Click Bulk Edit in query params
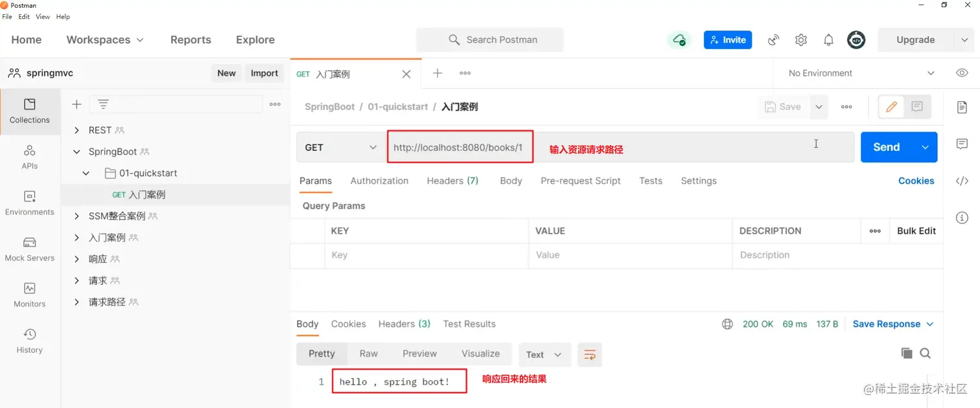This screenshot has width=980, height=408. [x=916, y=231]
